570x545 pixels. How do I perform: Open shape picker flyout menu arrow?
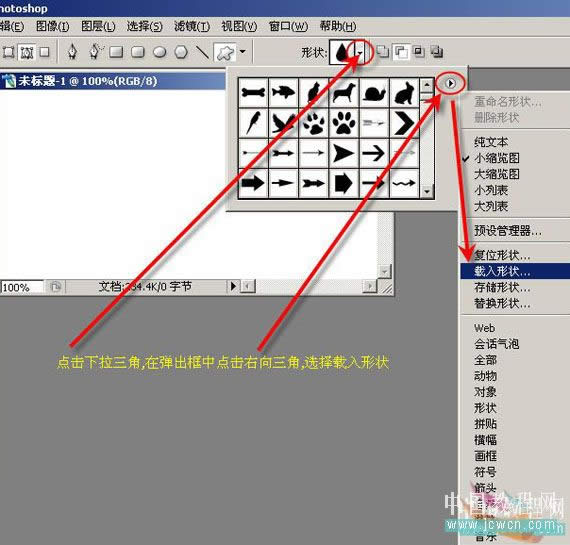(450, 84)
